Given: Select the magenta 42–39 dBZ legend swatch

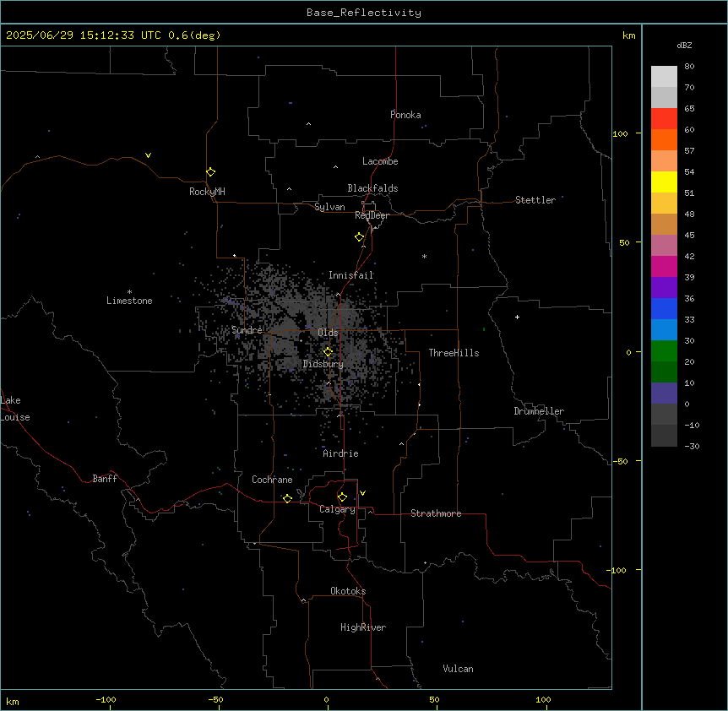Looking at the screenshot, I should [664, 266].
